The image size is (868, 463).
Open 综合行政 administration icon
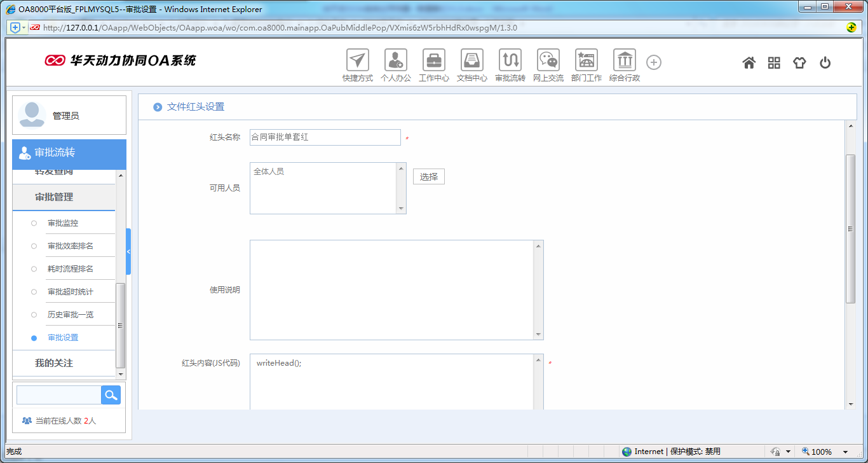pyautogui.click(x=625, y=60)
